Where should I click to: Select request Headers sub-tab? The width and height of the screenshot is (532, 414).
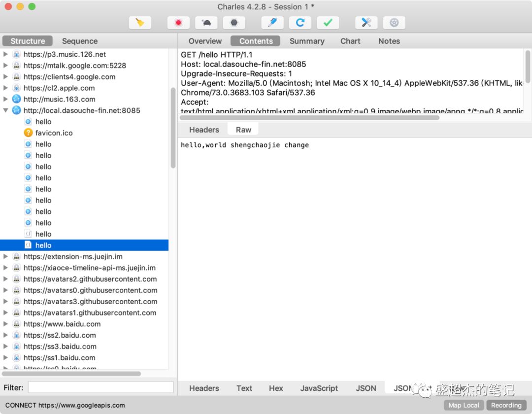[x=204, y=130]
